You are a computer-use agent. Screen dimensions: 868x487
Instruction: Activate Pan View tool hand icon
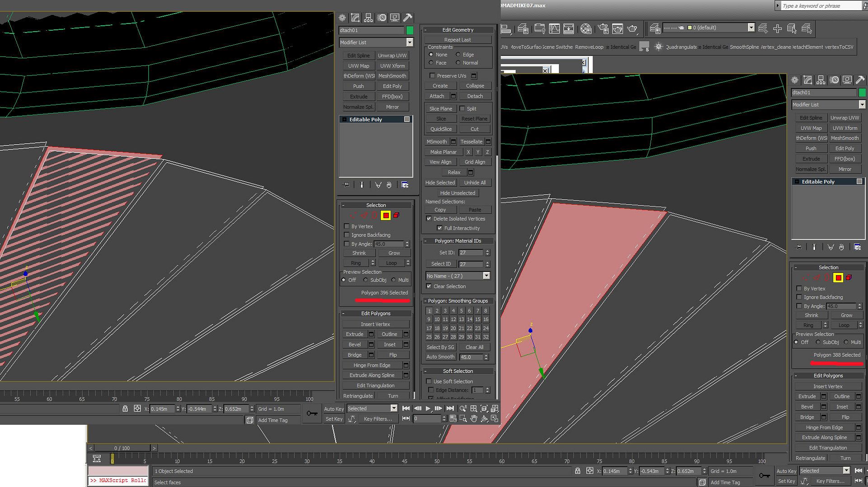tap(473, 419)
